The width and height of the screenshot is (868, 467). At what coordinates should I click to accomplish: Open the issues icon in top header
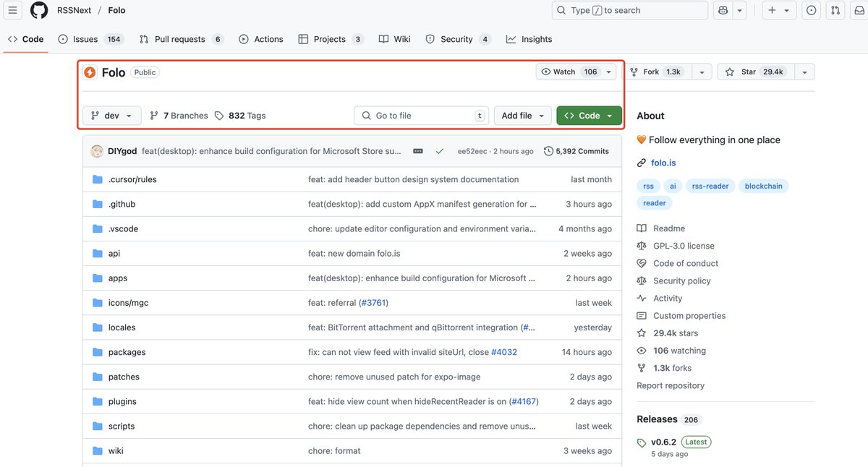[x=811, y=10]
